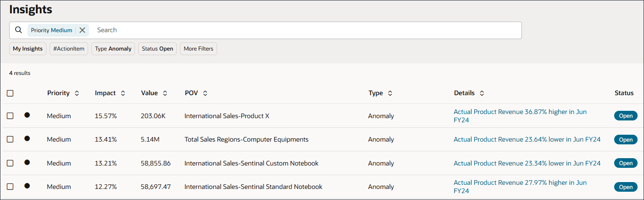
Task: Focus the Search input field
Action: coord(303,30)
